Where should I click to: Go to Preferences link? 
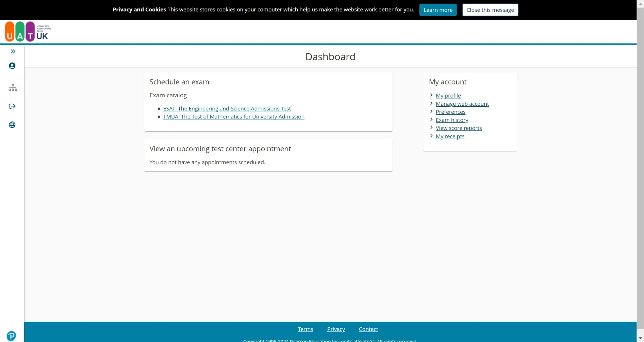pos(451,112)
